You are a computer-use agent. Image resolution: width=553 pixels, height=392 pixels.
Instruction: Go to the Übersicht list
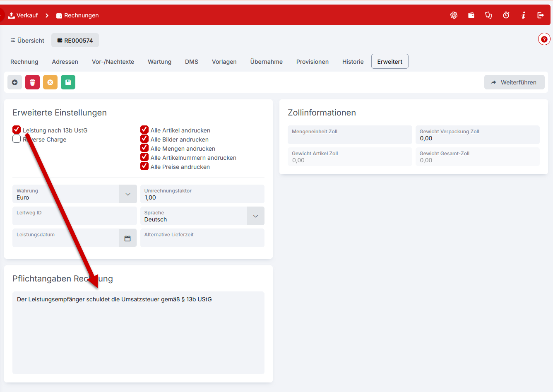pos(27,41)
